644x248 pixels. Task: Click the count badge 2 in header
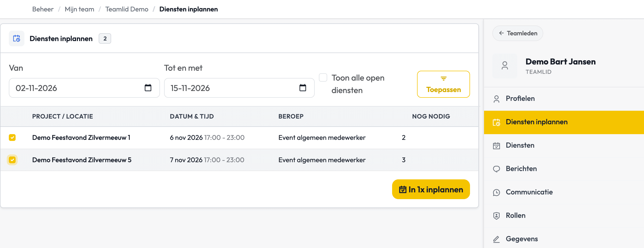[105, 38]
